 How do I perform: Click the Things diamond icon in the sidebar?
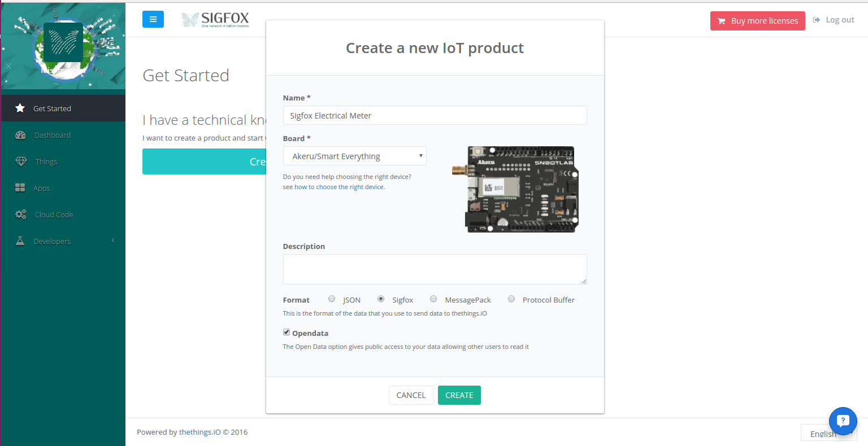[21, 161]
